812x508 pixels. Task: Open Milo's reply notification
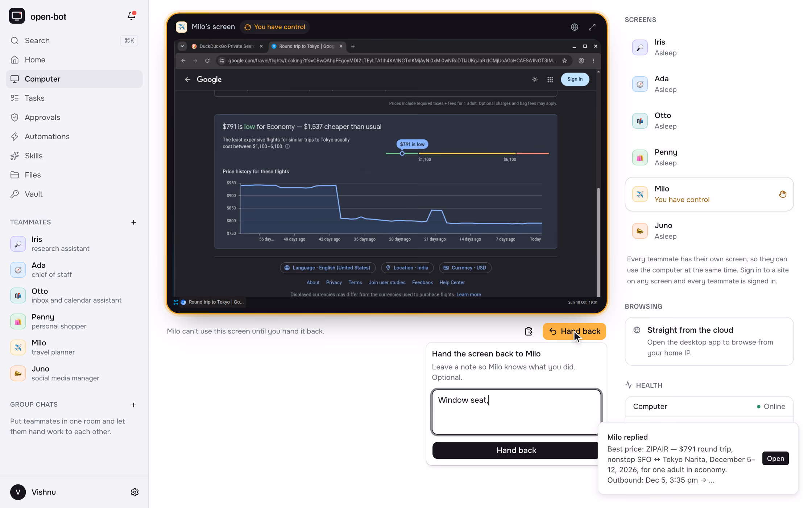tap(775, 458)
